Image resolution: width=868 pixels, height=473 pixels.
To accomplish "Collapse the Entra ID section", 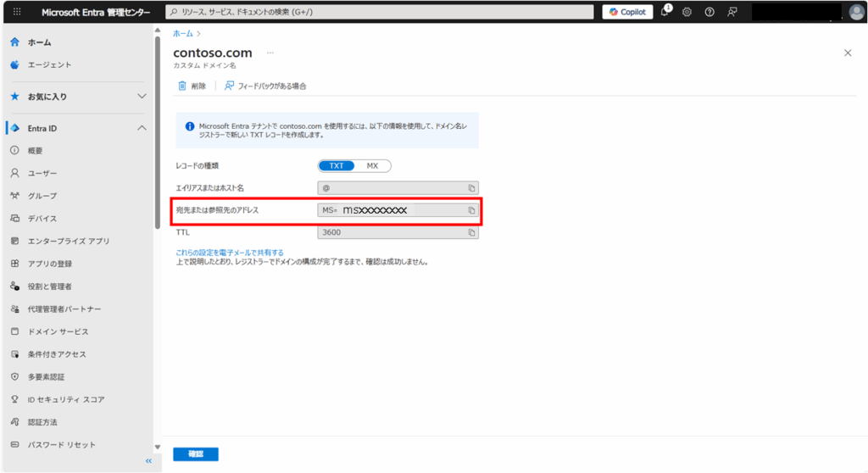I will pos(142,128).
